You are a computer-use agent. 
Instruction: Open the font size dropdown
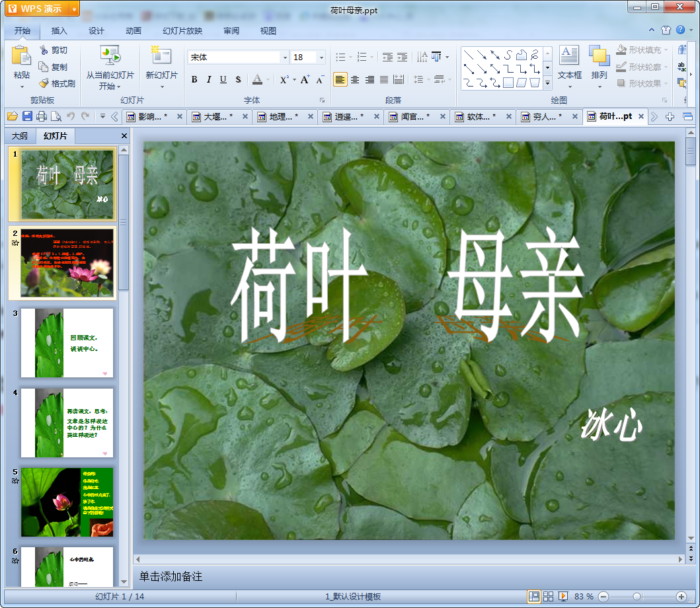coord(321,57)
